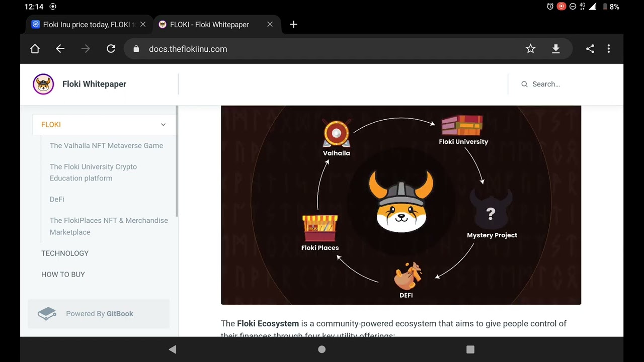This screenshot has height=362, width=644.
Task: Click the Powered By GitBook button
Action: point(99,314)
